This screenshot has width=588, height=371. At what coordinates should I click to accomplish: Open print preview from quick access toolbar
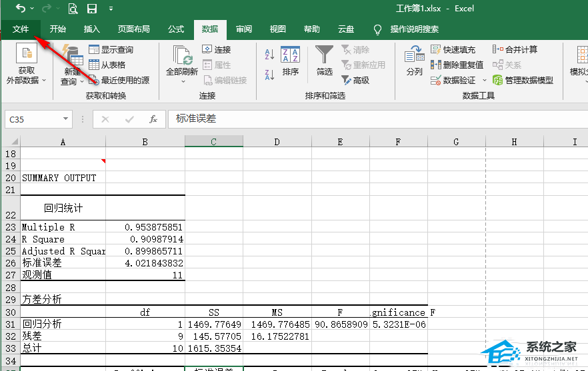(72, 9)
